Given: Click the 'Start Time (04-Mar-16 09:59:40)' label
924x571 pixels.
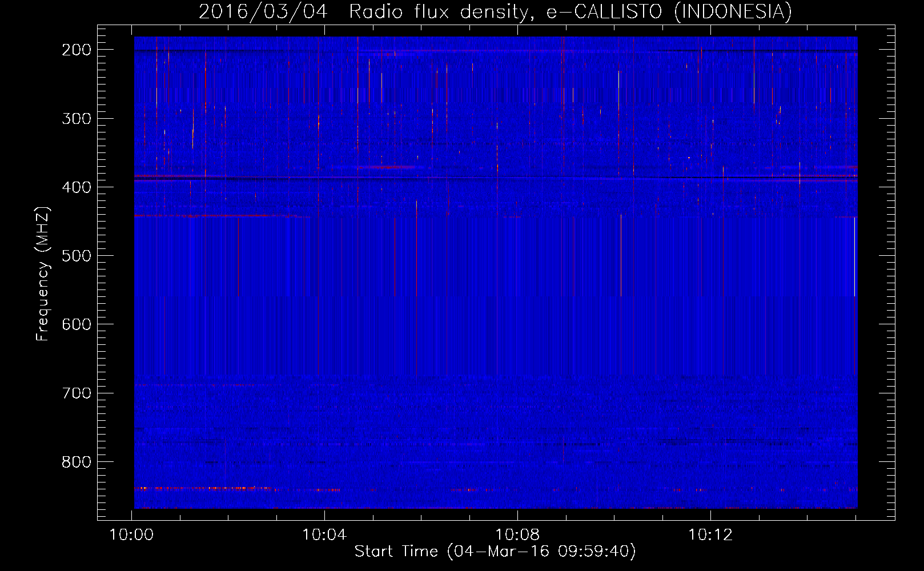Looking at the screenshot, I should (495, 552).
